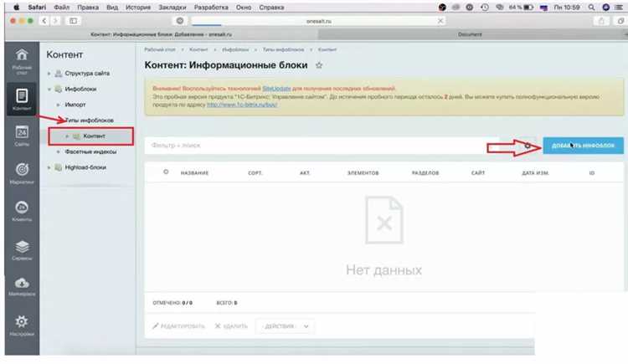Open Настройки gear in the sidebar

point(22,326)
